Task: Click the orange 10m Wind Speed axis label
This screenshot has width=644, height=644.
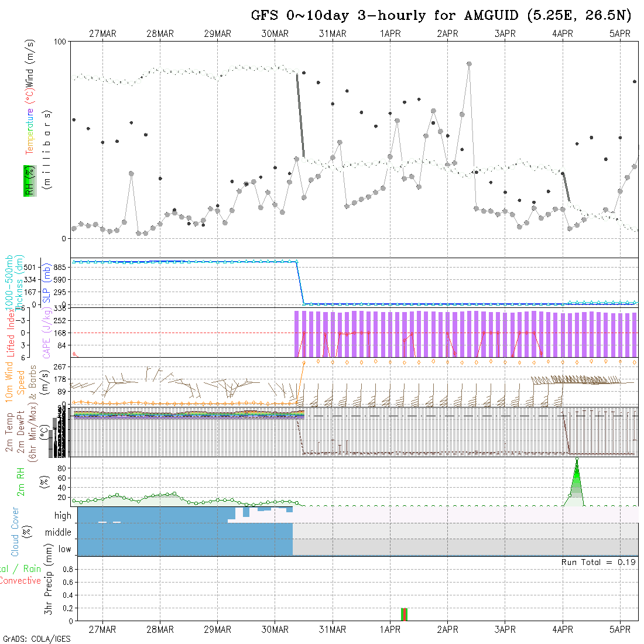Action: (10, 382)
